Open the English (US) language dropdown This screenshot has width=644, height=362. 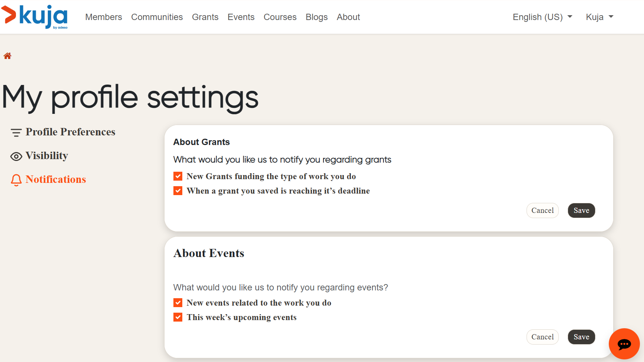(542, 17)
